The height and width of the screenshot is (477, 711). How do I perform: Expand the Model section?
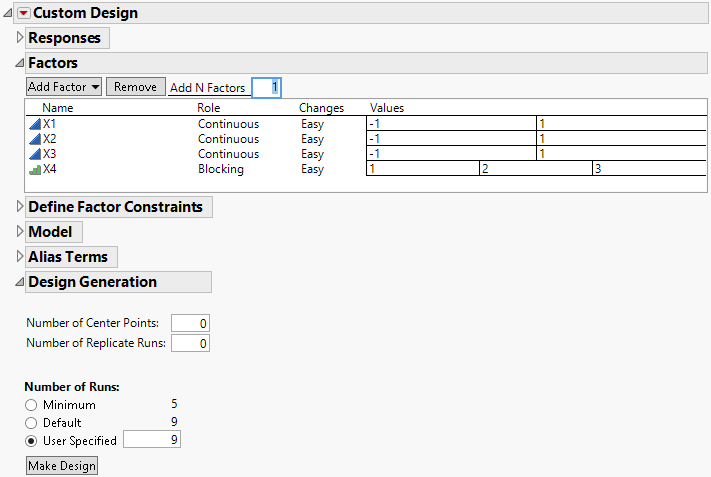(x=19, y=232)
